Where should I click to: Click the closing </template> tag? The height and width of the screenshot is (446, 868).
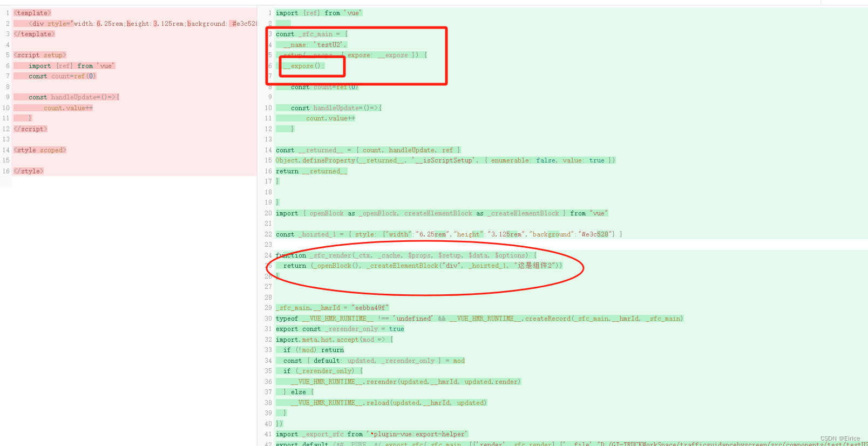point(34,34)
